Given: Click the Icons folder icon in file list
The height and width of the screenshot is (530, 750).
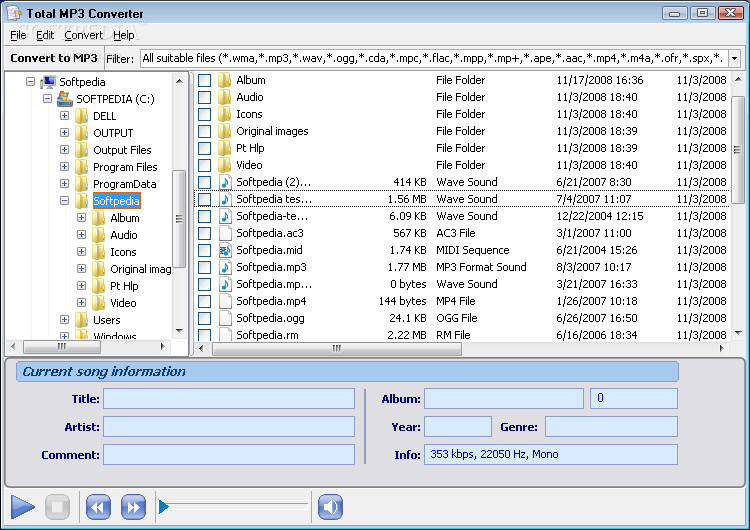Looking at the screenshot, I should pyautogui.click(x=225, y=114).
